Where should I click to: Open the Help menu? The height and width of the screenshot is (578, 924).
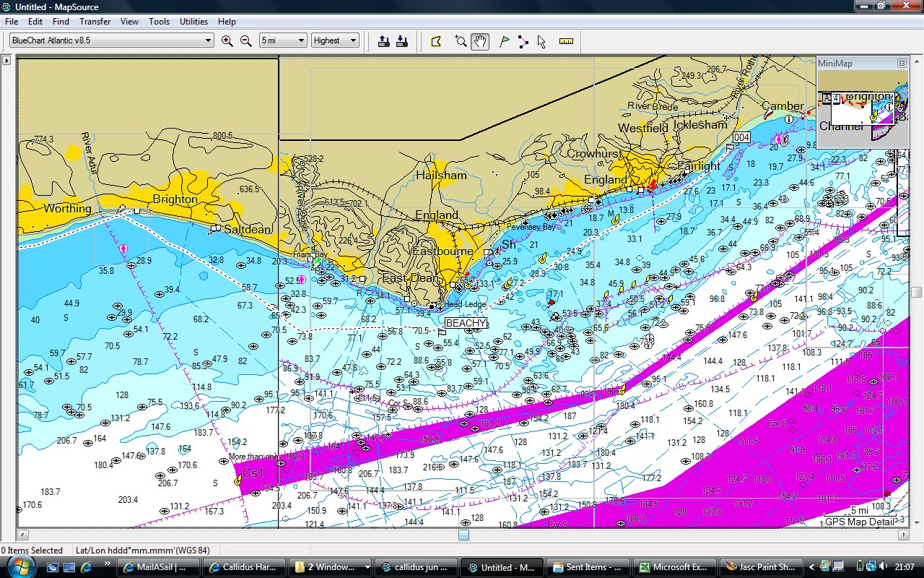pos(227,22)
